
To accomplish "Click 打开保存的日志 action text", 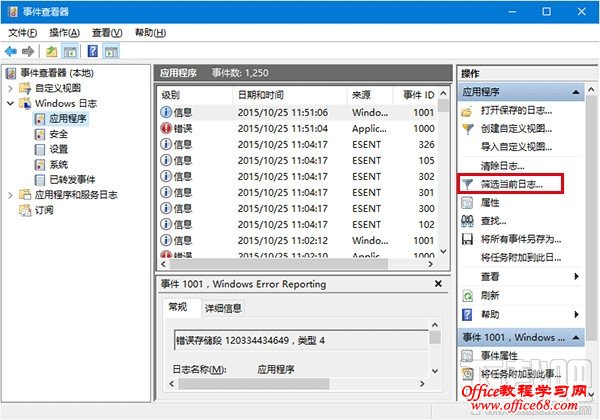I will (x=516, y=111).
